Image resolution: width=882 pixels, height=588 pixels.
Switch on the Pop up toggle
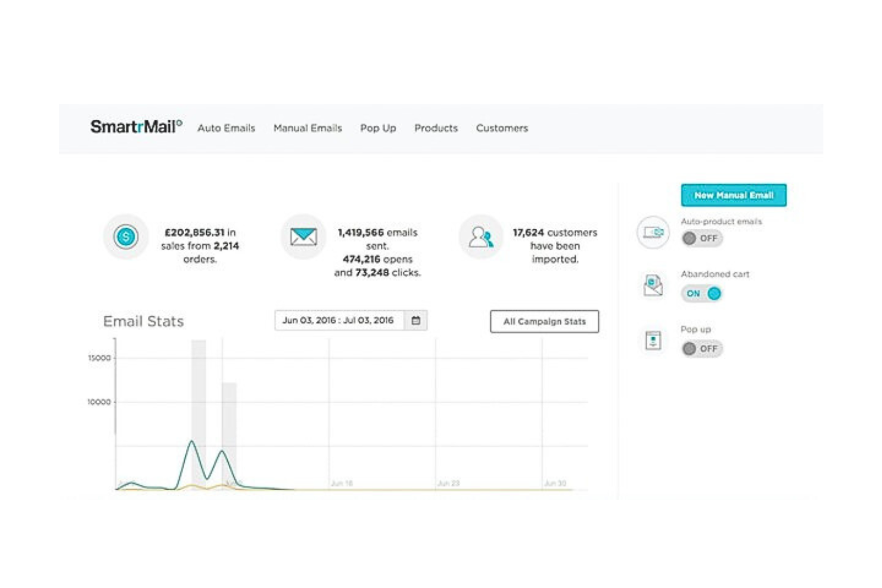click(x=702, y=348)
